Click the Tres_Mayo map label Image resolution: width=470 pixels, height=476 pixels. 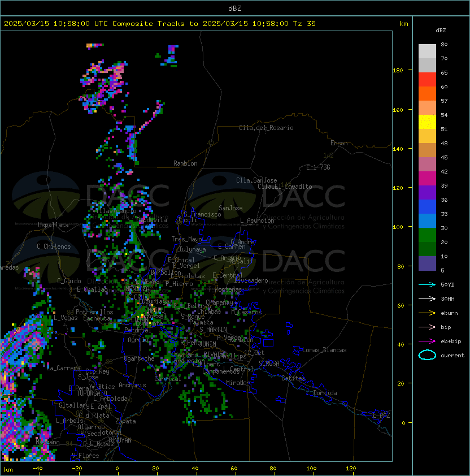[x=186, y=239]
